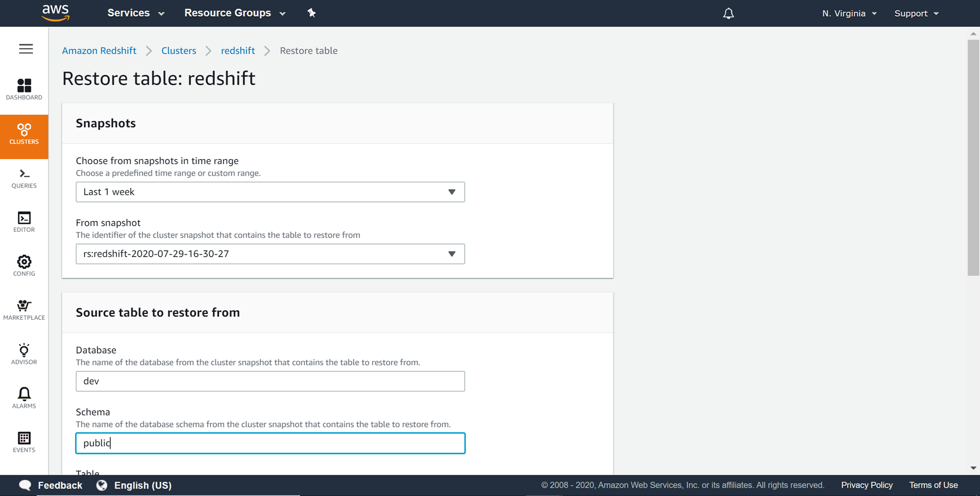
Task: Click the notifications bell icon
Action: click(x=728, y=13)
